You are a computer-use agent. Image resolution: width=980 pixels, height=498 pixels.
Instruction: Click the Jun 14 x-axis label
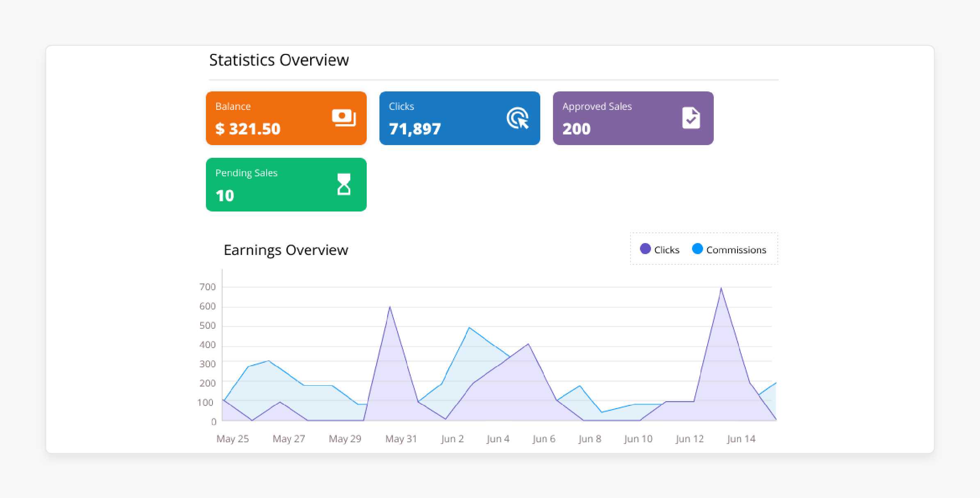coord(741,439)
